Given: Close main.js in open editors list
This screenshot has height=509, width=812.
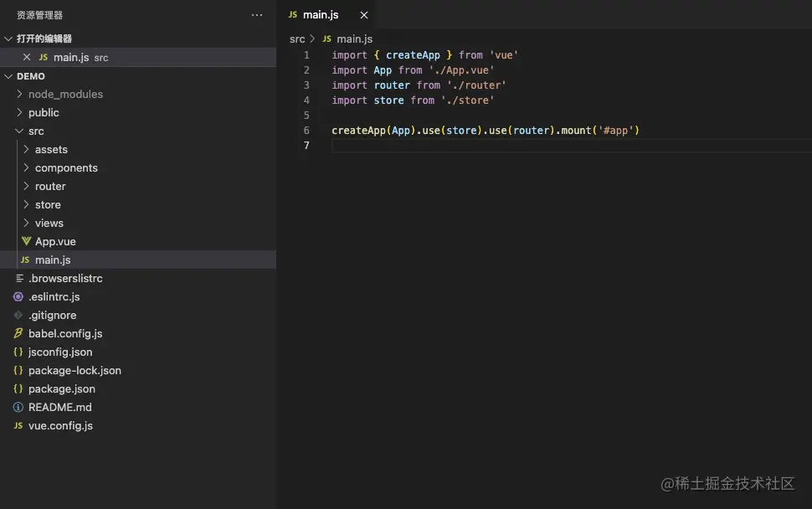Looking at the screenshot, I should [x=27, y=57].
